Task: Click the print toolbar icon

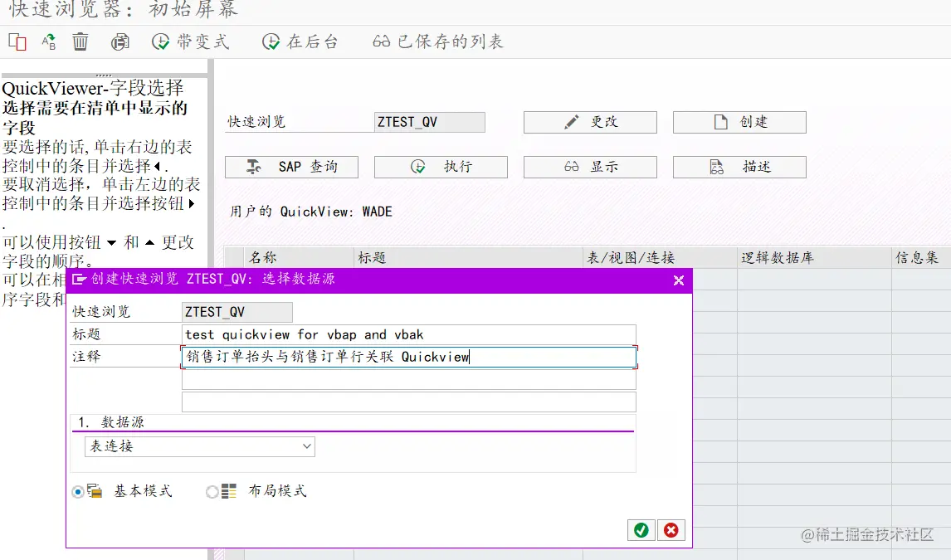Action: tap(120, 41)
